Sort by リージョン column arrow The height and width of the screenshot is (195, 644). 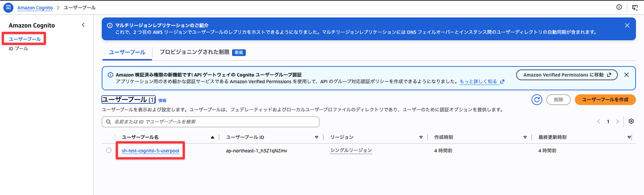(x=421, y=137)
